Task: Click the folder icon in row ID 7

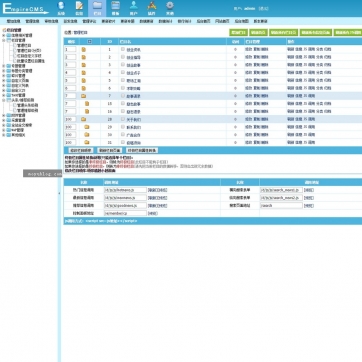Action: [x=84, y=96]
